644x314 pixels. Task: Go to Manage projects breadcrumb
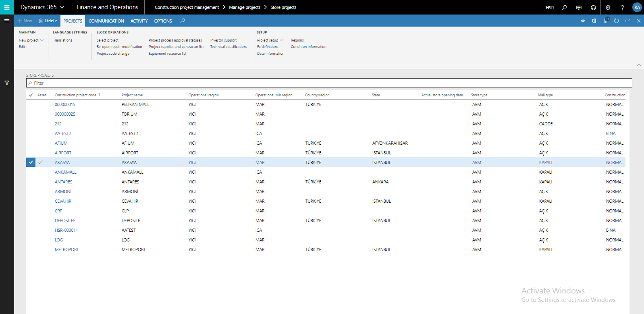(245, 7)
